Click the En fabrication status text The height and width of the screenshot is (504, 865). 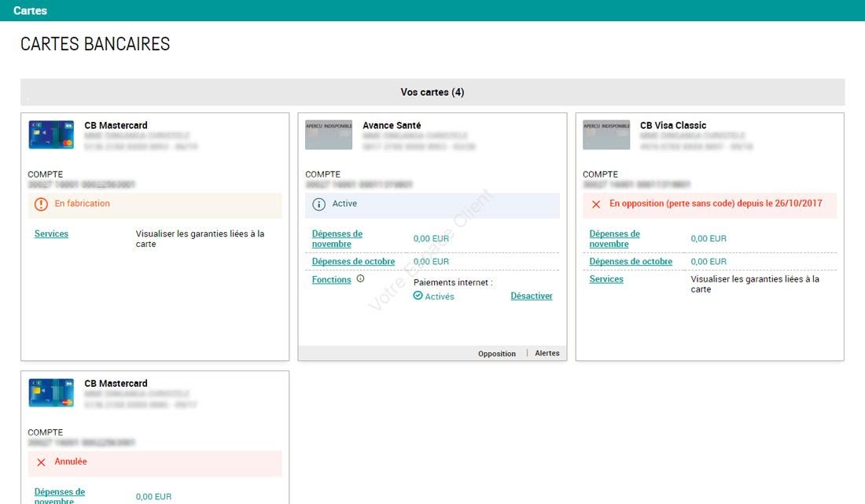click(83, 204)
